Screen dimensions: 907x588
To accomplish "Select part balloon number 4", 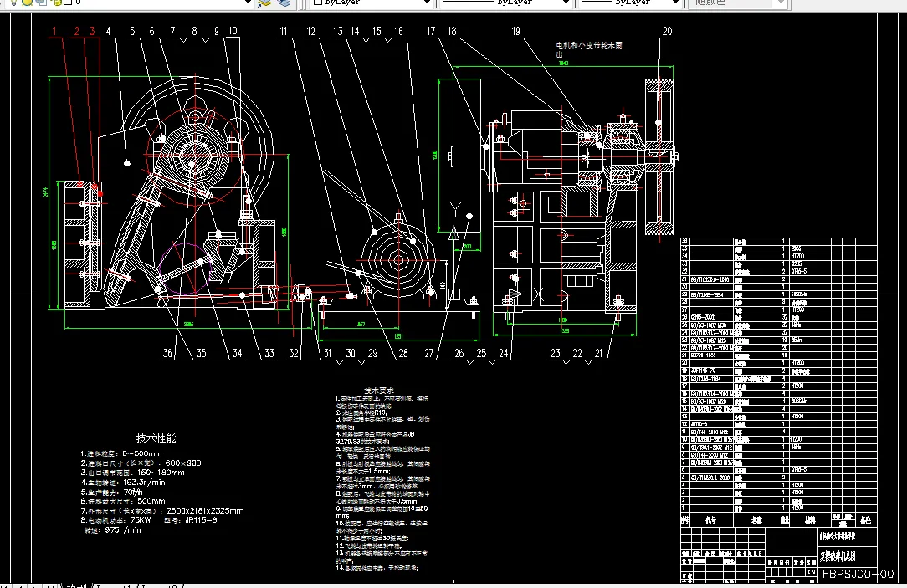I will click(108, 31).
